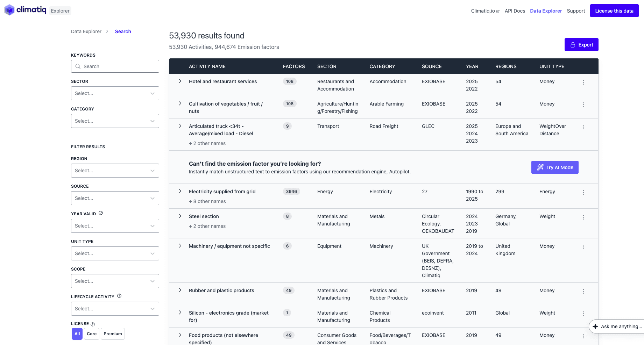Open the Scope dropdown
Viewport: 644px width, 345px height.
pyautogui.click(x=115, y=281)
